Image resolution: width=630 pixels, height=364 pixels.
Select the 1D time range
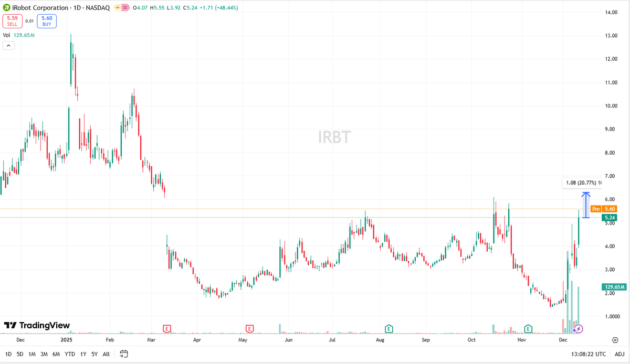pyautogui.click(x=8, y=354)
